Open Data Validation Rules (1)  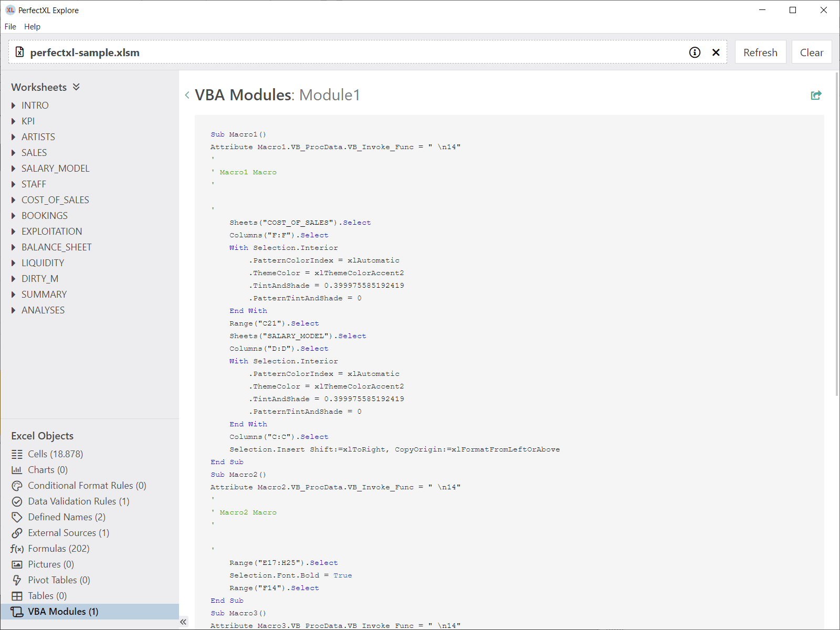pos(78,501)
